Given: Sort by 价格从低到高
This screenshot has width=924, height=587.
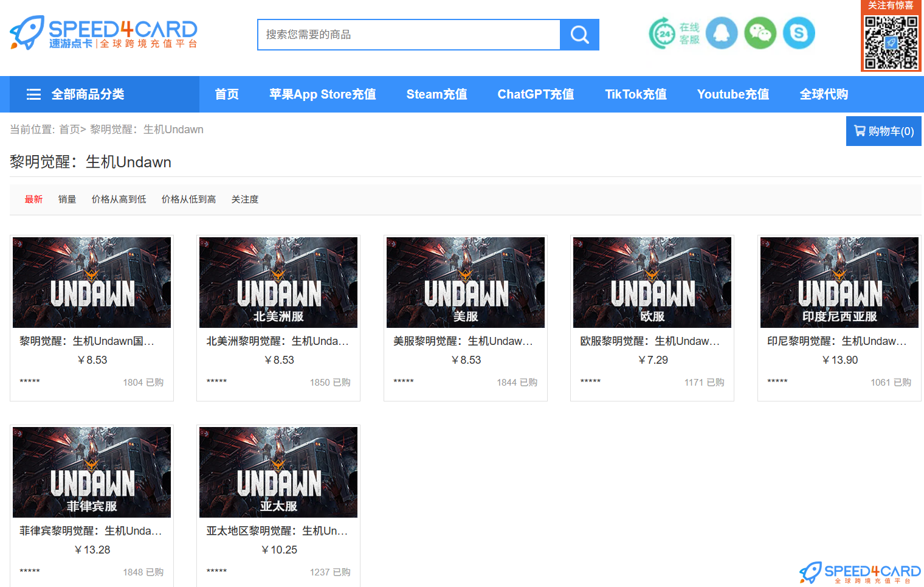Looking at the screenshot, I should coord(188,200).
